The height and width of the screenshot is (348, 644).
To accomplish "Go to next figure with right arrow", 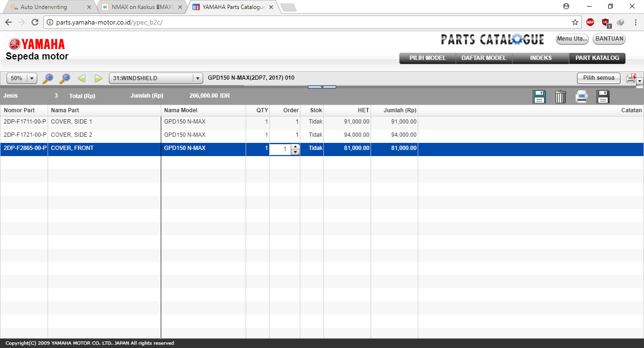I will coord(98,78).
